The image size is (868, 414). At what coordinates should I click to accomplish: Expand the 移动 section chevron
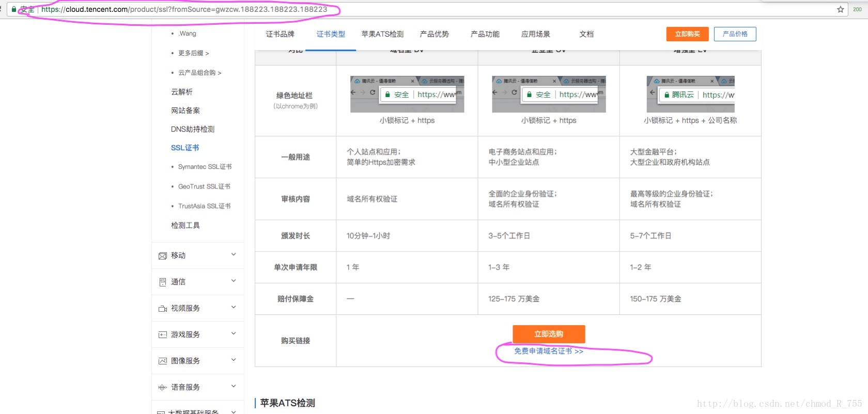click(234, 254)
